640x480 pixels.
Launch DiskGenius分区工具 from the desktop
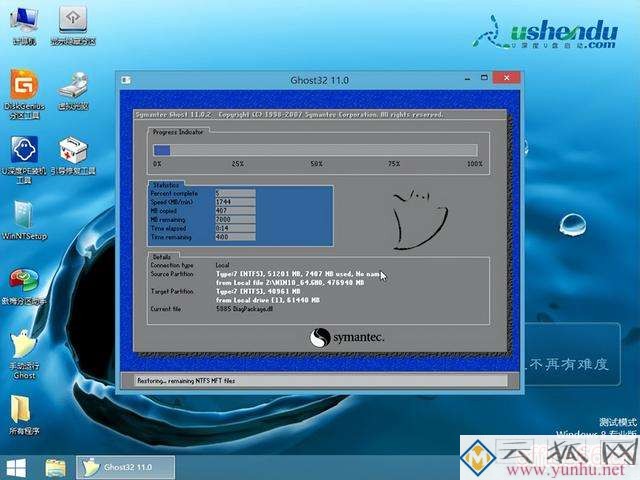coord(24,94)
